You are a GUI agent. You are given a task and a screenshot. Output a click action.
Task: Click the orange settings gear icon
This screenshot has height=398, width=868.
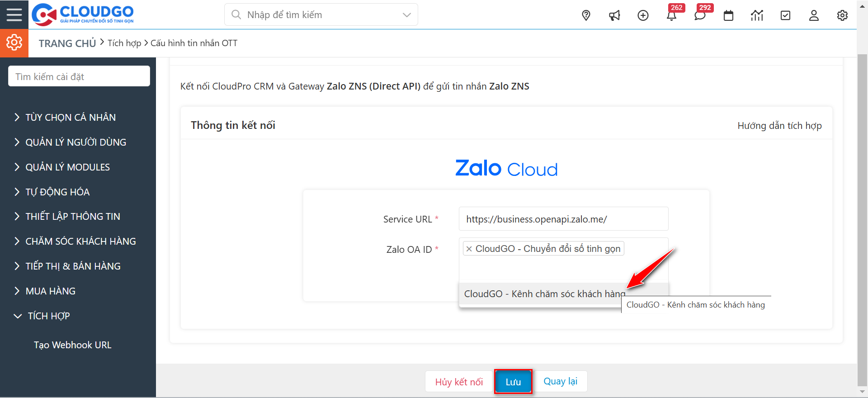(x=14, y=43)
